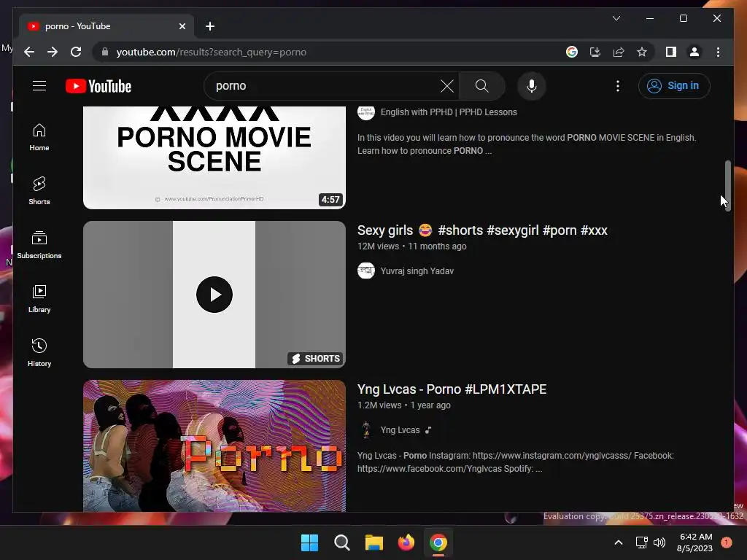Visit Yuvraj singh Yadav channel

pos(417,271)
